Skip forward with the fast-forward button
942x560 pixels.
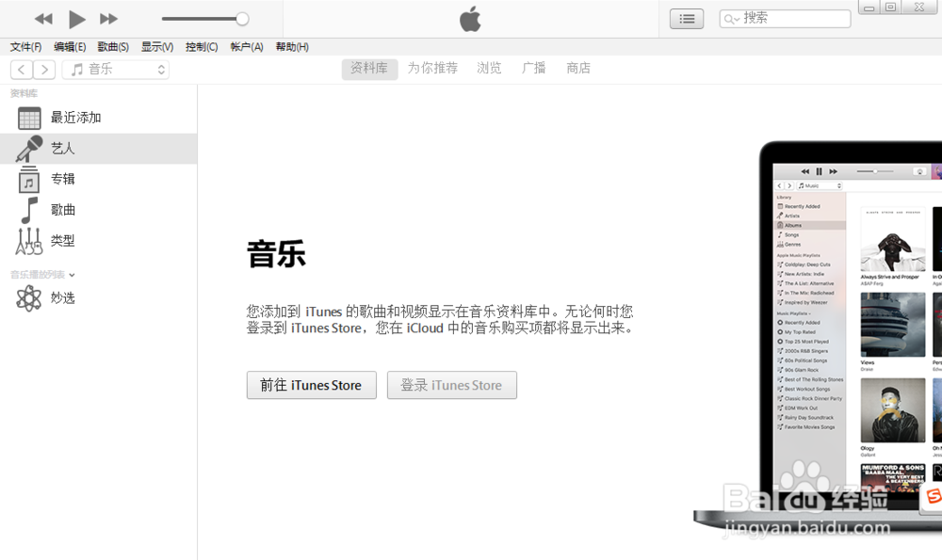point(108,19)
